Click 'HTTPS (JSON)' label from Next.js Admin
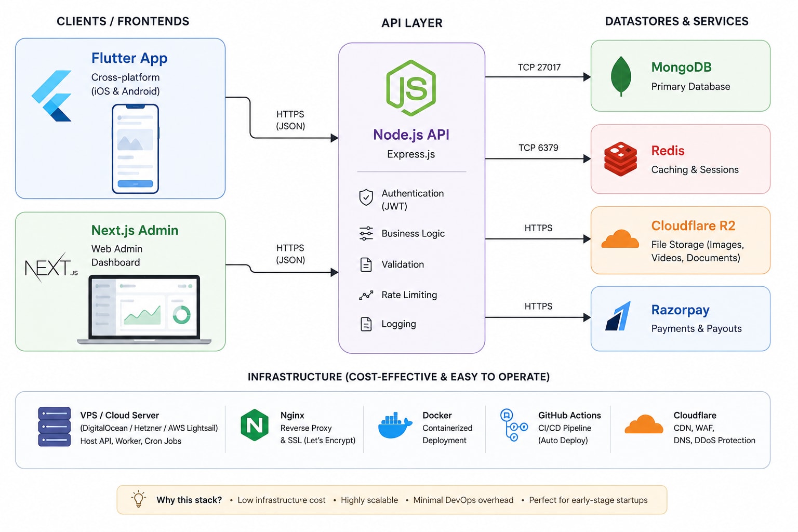This screenshot has width=798, height=532. (290, 254)
